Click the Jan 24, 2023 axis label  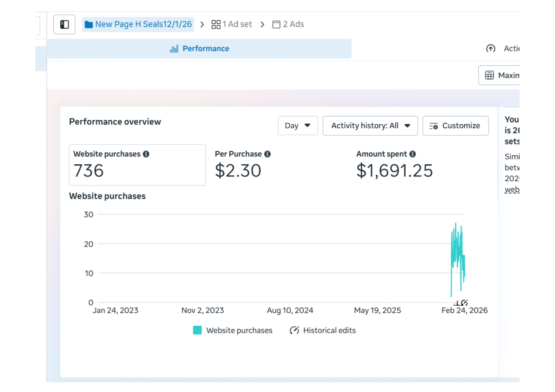click(x=115, y=310)
